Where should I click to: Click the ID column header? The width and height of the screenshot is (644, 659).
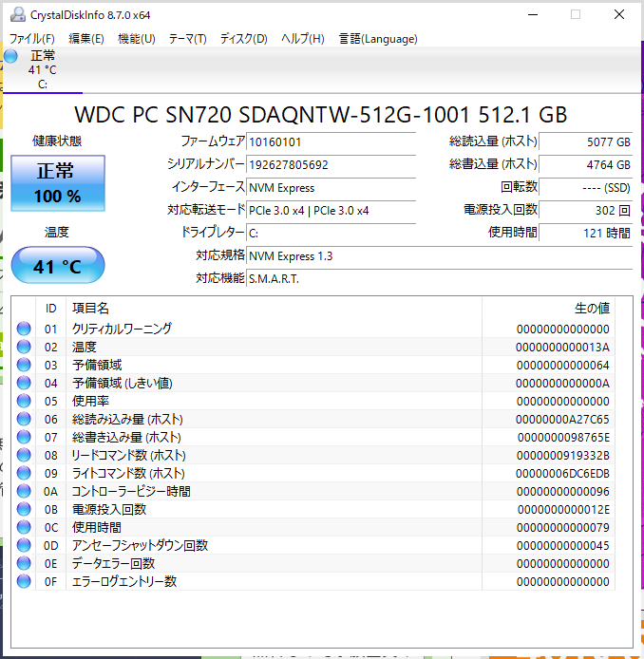[51, 309]
